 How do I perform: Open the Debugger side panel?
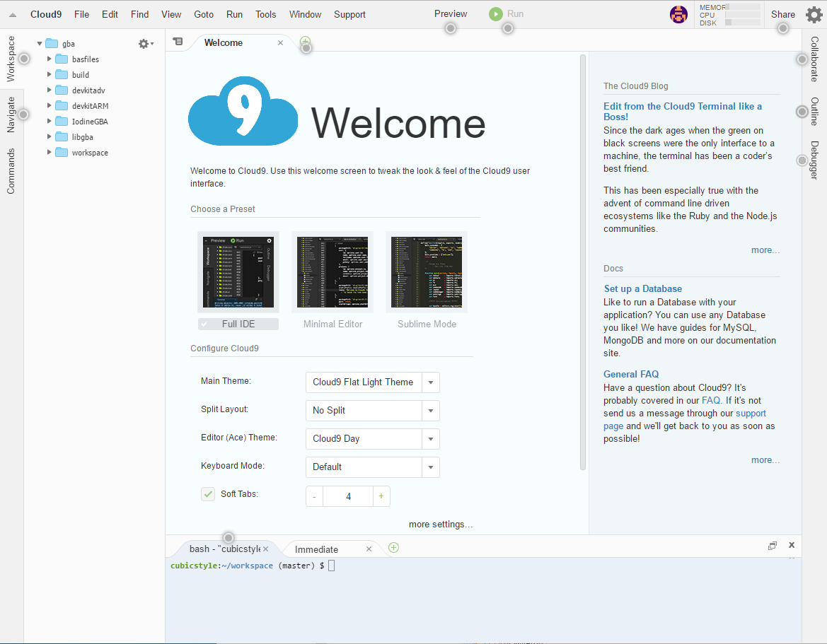[814, 160]
